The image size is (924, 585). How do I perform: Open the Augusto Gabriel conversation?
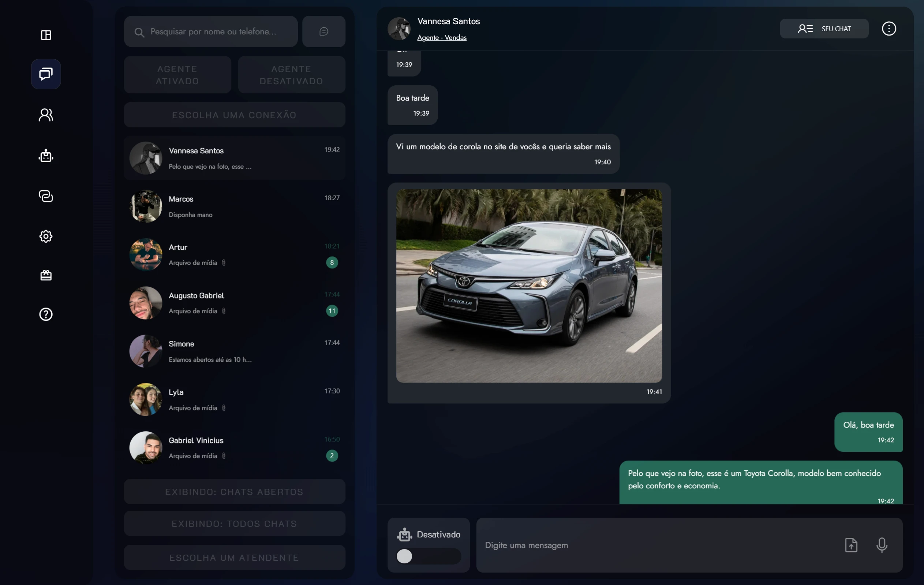[x=235, y=303]
